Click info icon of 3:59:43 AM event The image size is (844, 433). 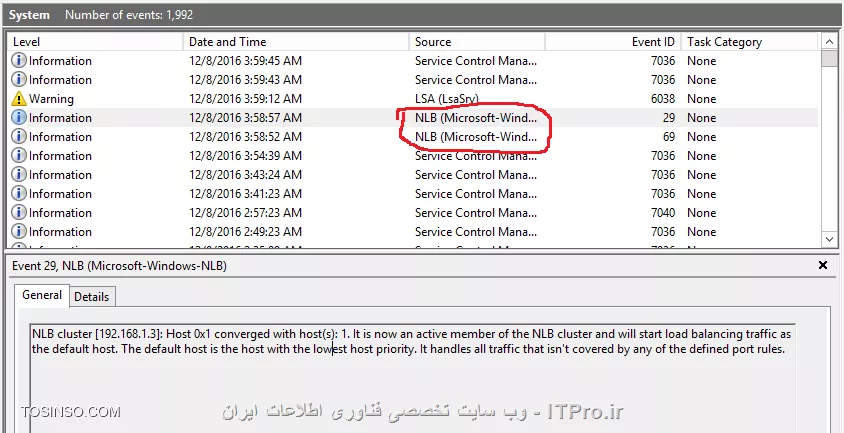pyautogui.click(x=19, y=80)
